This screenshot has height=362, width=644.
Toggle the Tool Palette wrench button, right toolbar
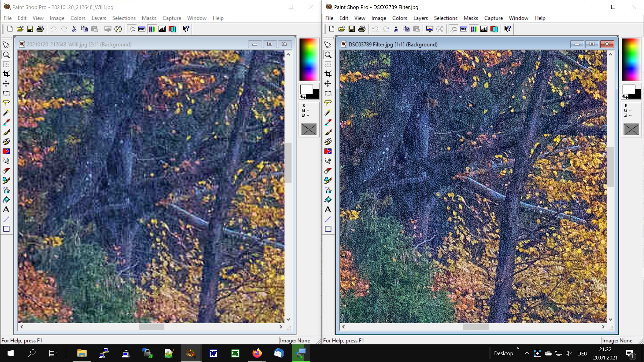point(454,29)
